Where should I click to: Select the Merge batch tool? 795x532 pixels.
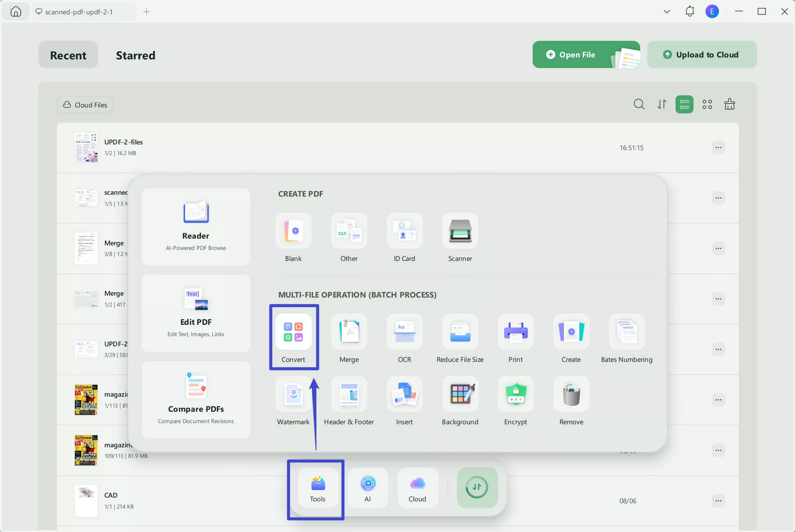[x=349, y=332]
